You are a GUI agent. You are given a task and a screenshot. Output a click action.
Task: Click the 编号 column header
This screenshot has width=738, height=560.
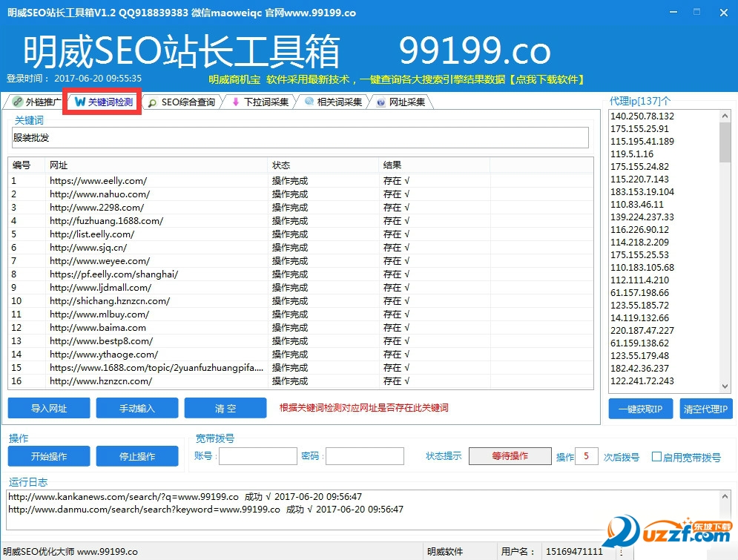coord(27,165)
